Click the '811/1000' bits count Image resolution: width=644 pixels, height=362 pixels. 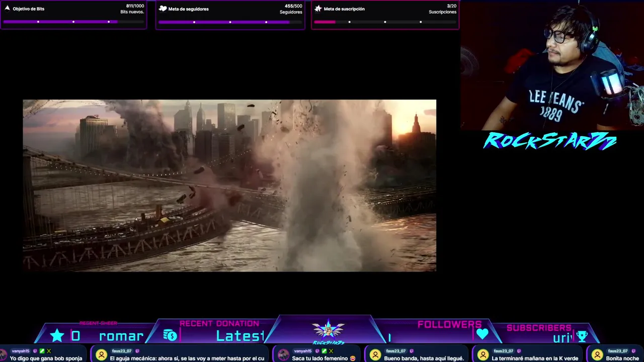[135, 6]
